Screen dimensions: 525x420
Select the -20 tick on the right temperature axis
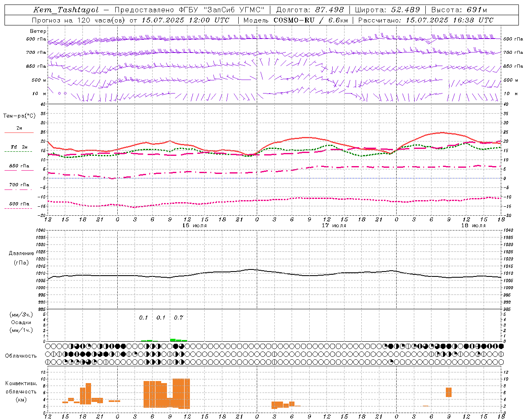pos(507,215)
